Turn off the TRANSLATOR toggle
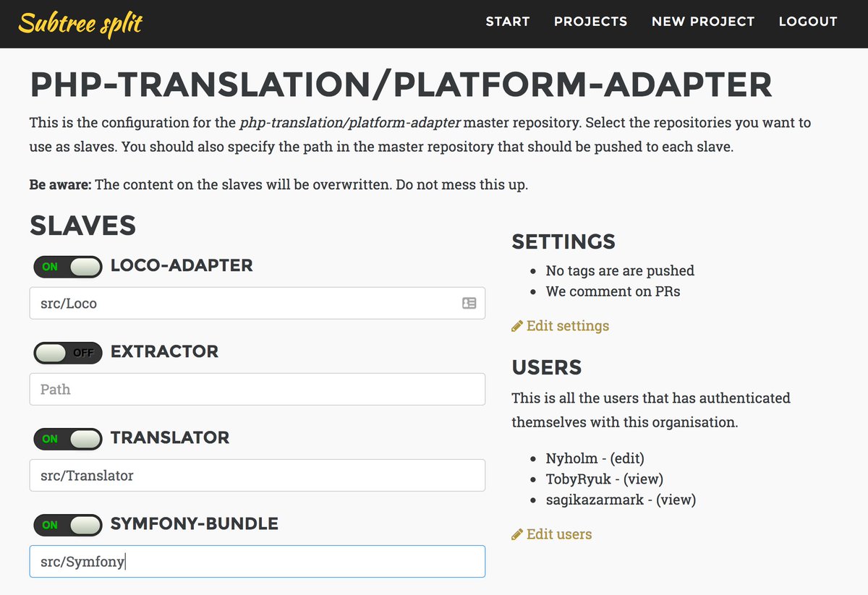Image resolution: width=868 pixels, height=595 pixels. coord(67,438)
